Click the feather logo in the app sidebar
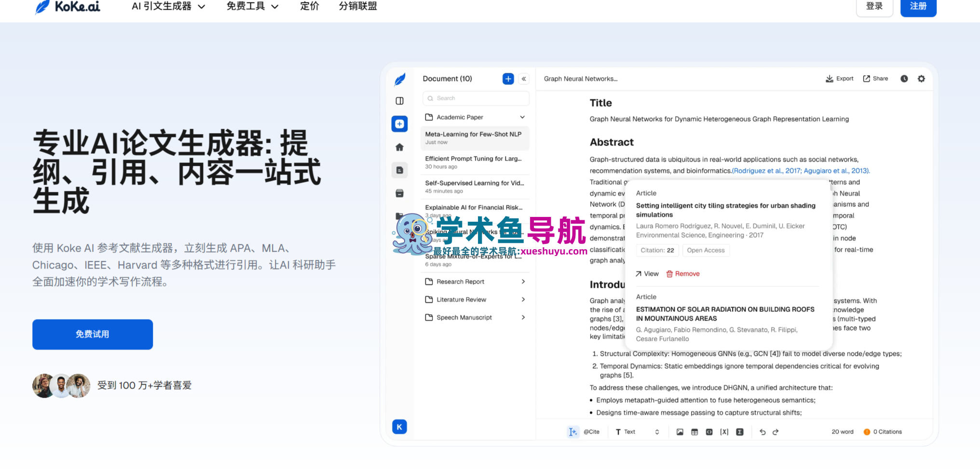The width and height of the screenshot is (980, 469). point(400,79)
